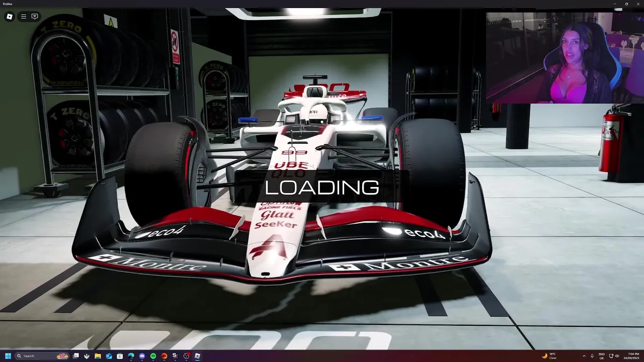Maximize or restore the Roblox window
This screenshot has height=362, width=644.
(626, 4)
